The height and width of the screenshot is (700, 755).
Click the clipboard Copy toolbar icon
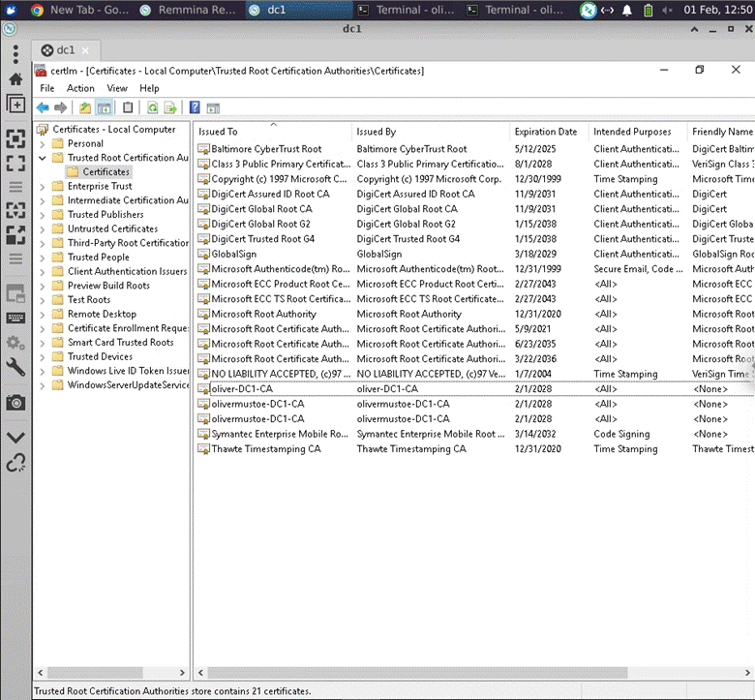coord(128,107)
